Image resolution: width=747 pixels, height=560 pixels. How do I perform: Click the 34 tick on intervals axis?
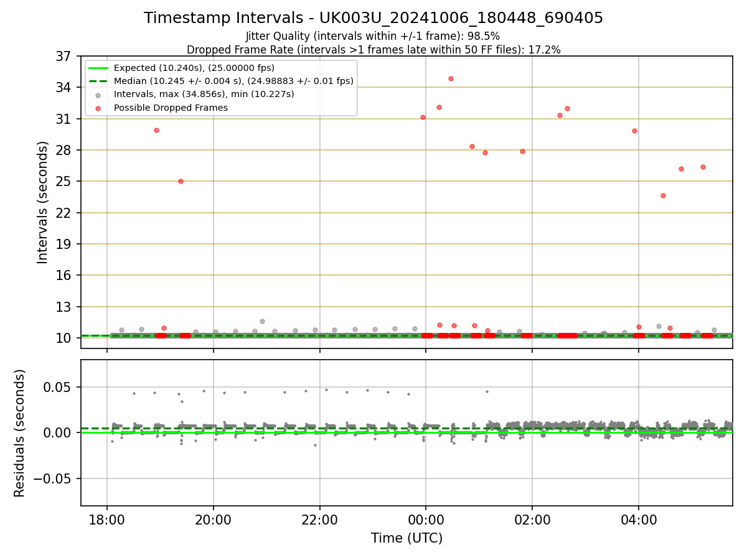tap(65, 87)
